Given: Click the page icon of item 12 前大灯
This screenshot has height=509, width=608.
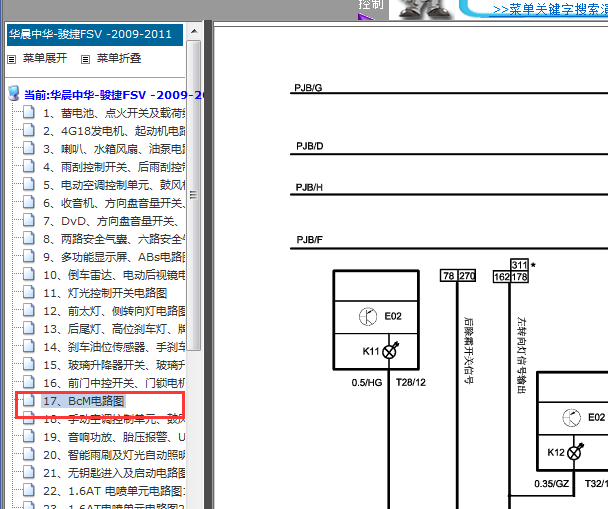Looking at the screenshot, I should [x=29, y=310].
